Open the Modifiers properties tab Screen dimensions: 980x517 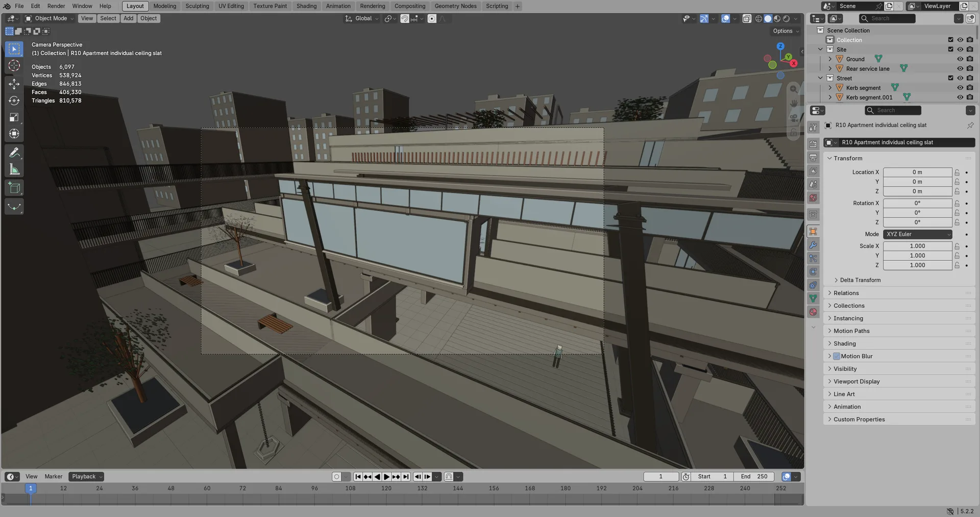[x=813, y=245]
